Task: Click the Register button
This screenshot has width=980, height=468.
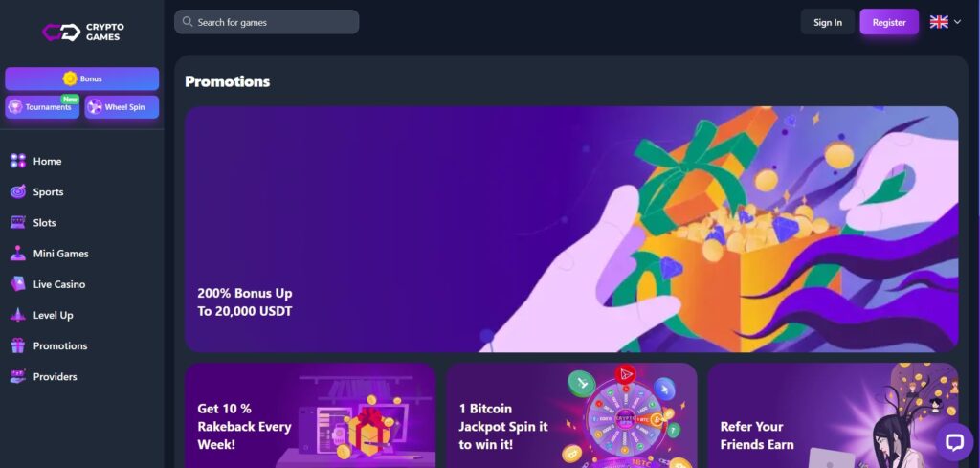Action: pos(889,22)
